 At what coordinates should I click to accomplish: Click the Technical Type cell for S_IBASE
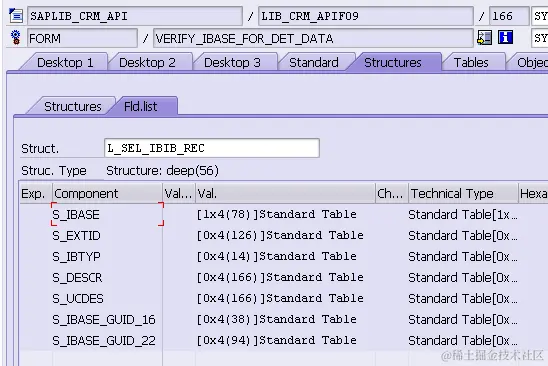[463, 214]
